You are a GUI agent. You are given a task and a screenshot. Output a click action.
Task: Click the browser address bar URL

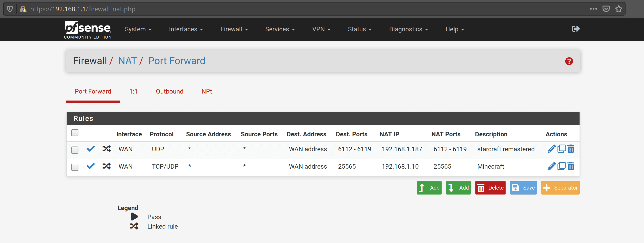pyautogui.click(x=83, y=9)
